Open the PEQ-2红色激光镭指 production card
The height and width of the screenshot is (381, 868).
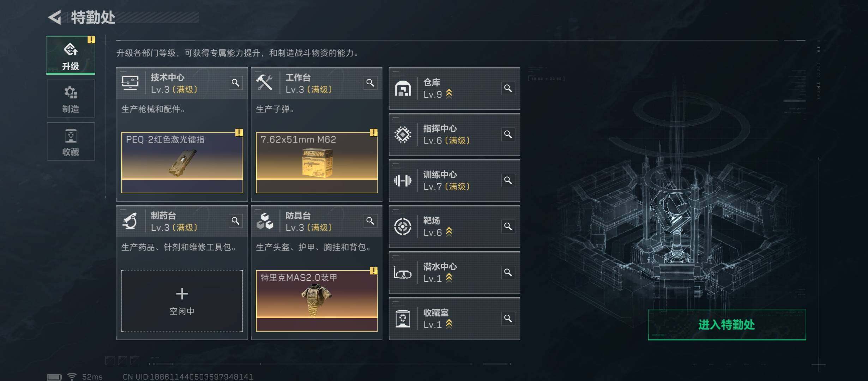pyautogui.click(x=182, y=163)
